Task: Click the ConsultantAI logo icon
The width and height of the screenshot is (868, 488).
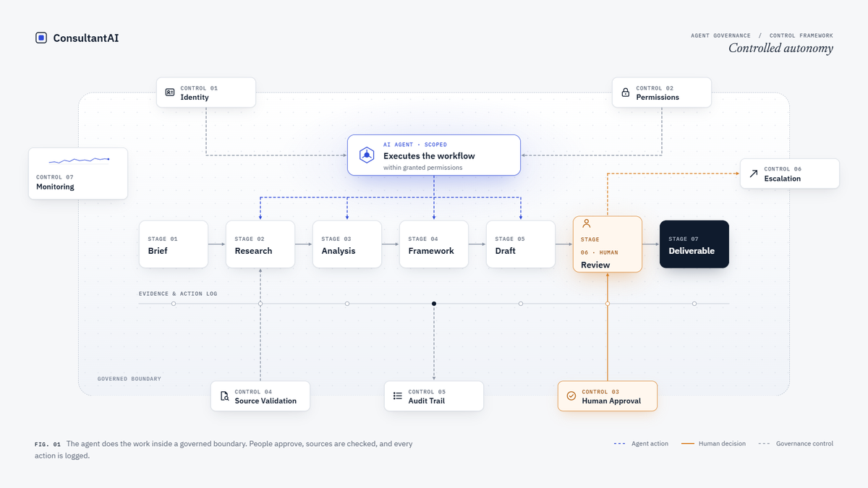Action: click(41, 38)
